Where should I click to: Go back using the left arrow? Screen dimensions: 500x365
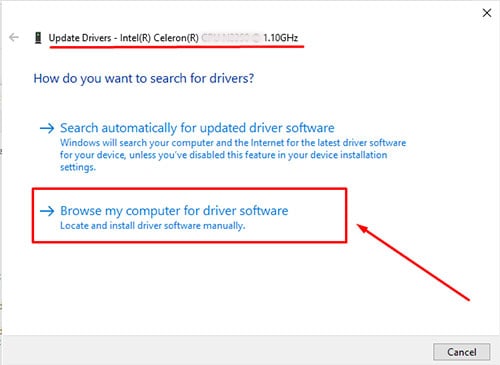click(14, 37)
